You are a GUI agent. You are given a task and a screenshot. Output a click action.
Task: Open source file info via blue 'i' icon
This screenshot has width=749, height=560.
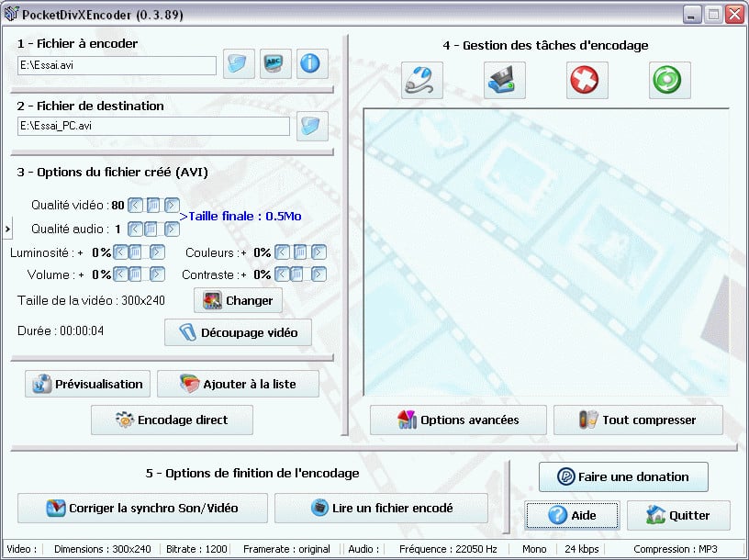(x=312, y=64)
